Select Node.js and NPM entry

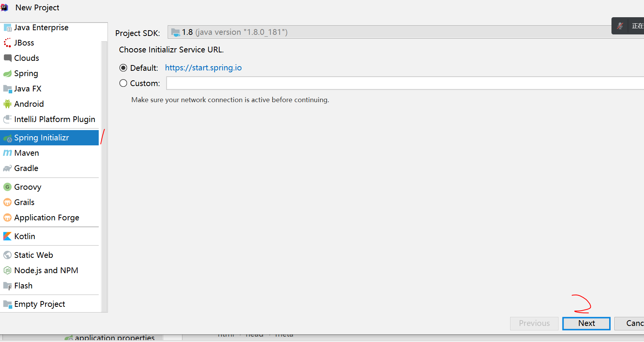[x=49, y=270]
